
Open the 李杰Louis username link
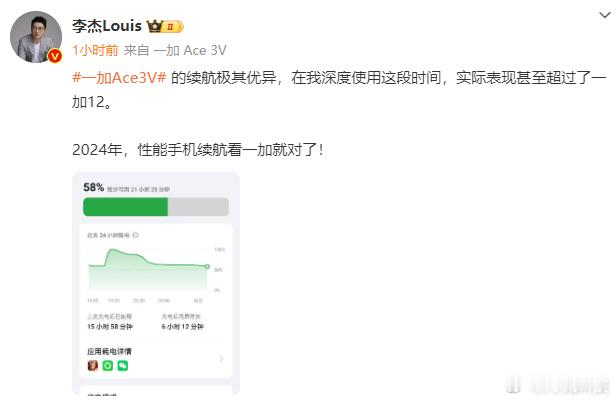point(107,26)
